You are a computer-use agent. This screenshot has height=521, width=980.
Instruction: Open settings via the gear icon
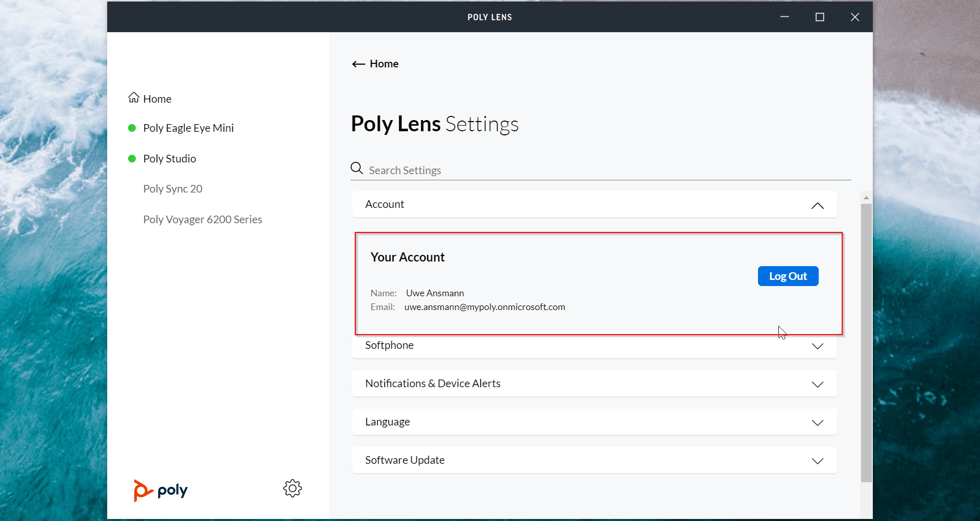pyautogui.click(x=292, y=488)
